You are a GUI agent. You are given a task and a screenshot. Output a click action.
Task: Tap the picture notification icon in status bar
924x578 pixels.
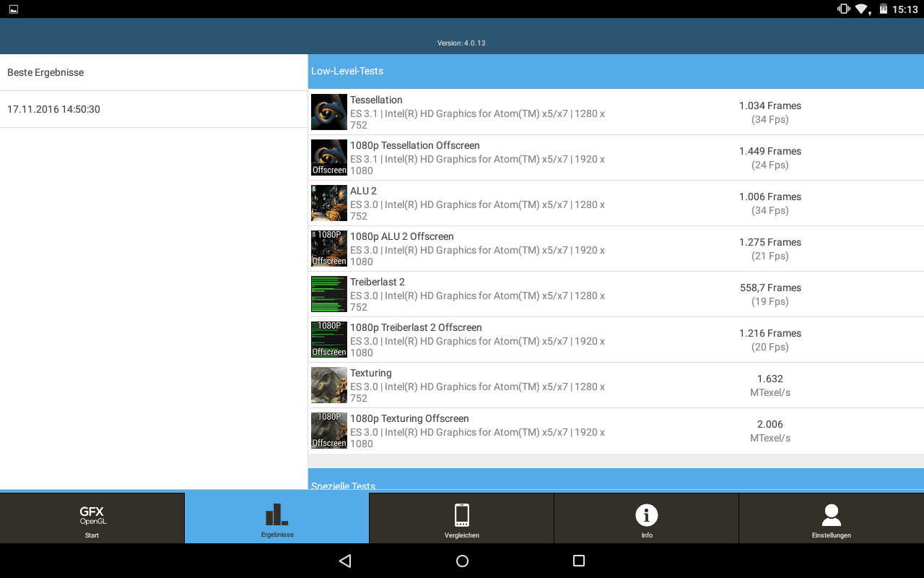click(x=13, y=9)
